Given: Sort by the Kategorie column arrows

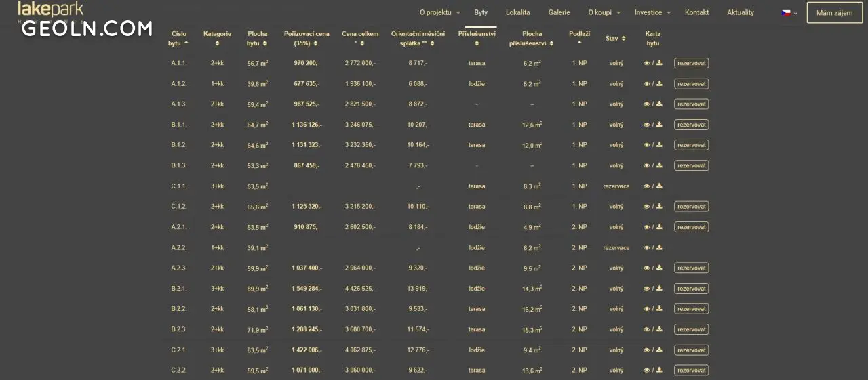Looking at the screenshot, I should pos(217,43).
